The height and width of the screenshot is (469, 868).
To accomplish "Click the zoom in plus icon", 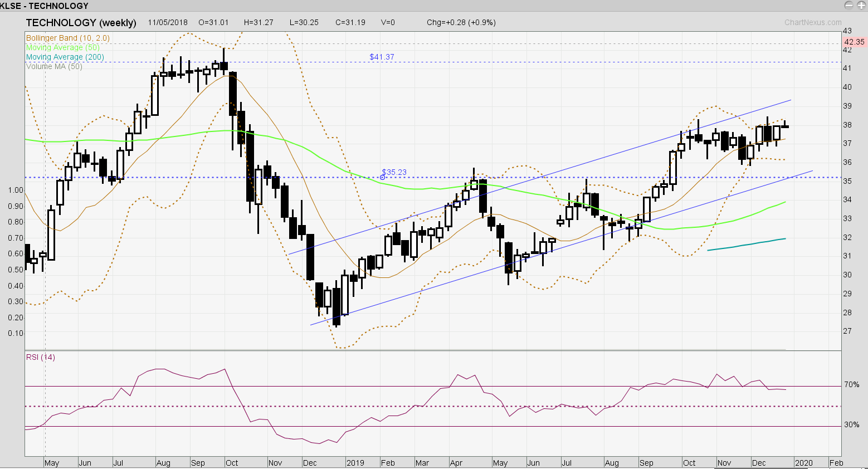I will pyautogui.click(x=861, y=4).
